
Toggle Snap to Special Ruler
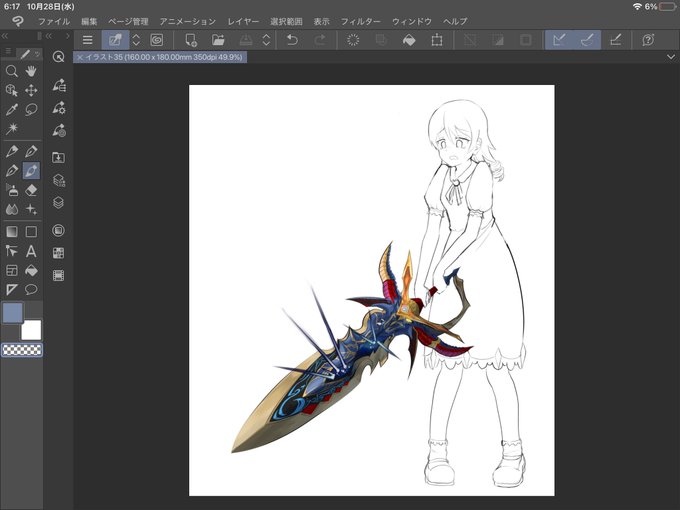[x=587, y=40]
